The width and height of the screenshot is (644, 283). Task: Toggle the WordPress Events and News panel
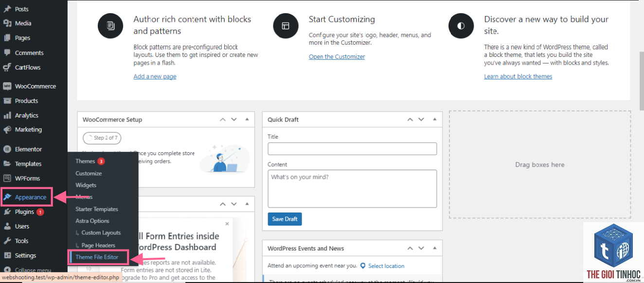point(434,248)
